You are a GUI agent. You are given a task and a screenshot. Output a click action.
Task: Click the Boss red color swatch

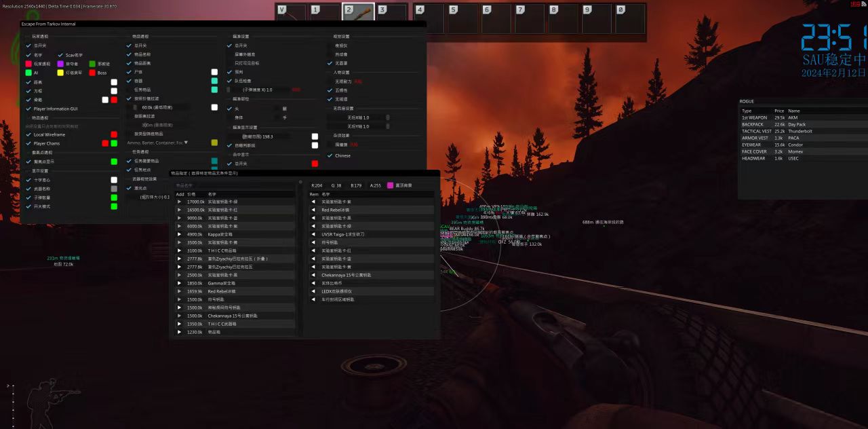[92, 73]
